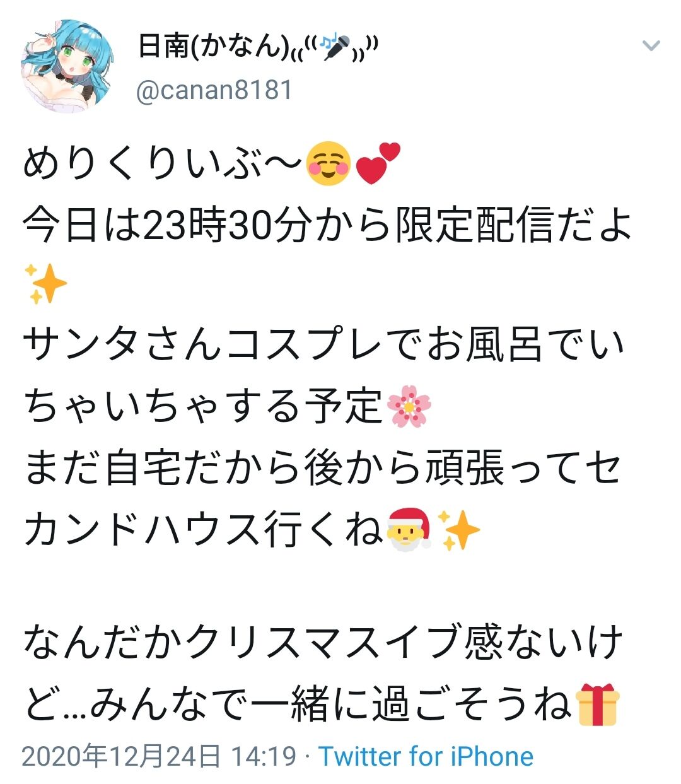Click the 今日は23時30分から限定配信だよ line
Screen dimensions: 681x784
[327, 225]
